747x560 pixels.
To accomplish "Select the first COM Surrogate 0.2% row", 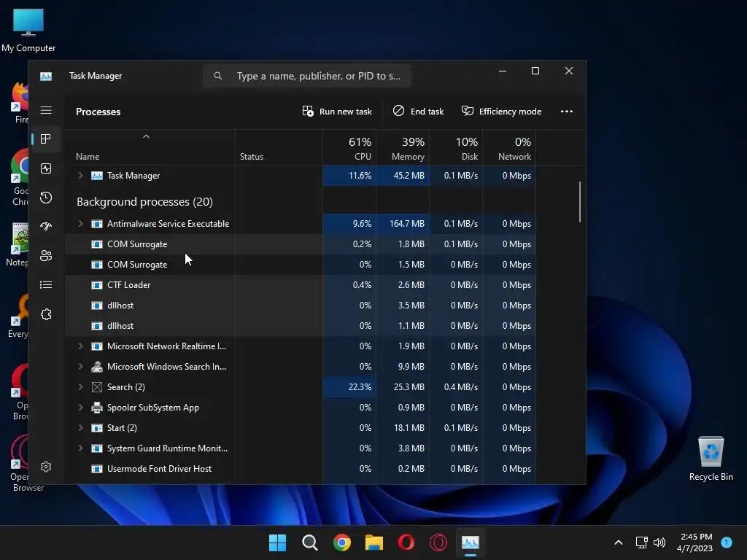I will coord(300,244).
